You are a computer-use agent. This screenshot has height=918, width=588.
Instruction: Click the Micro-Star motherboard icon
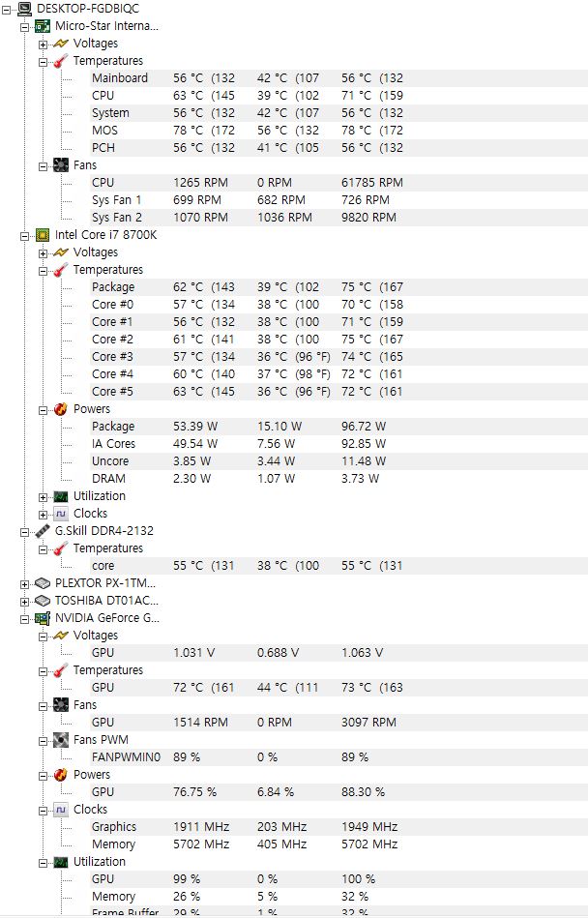(43, 26)
